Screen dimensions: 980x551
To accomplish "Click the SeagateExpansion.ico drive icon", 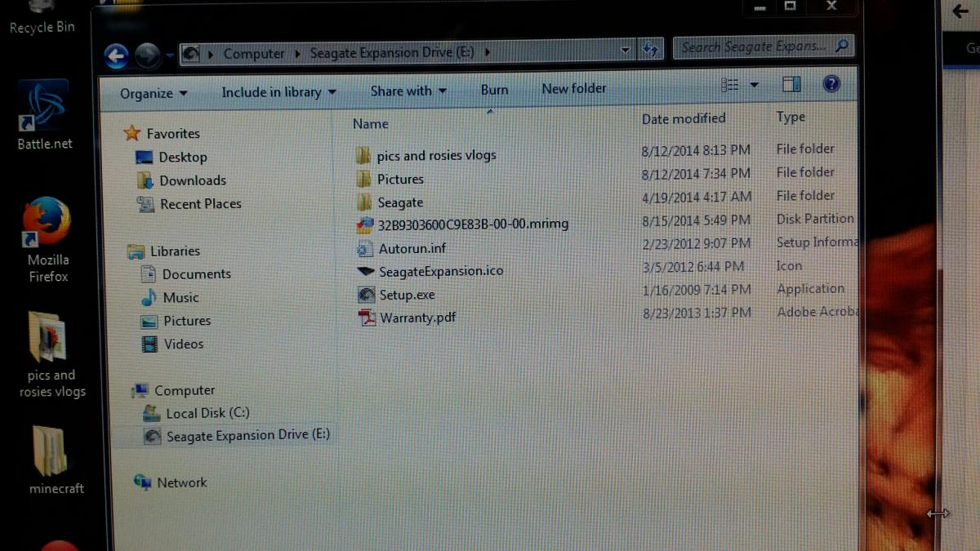I will coord(366,271).
